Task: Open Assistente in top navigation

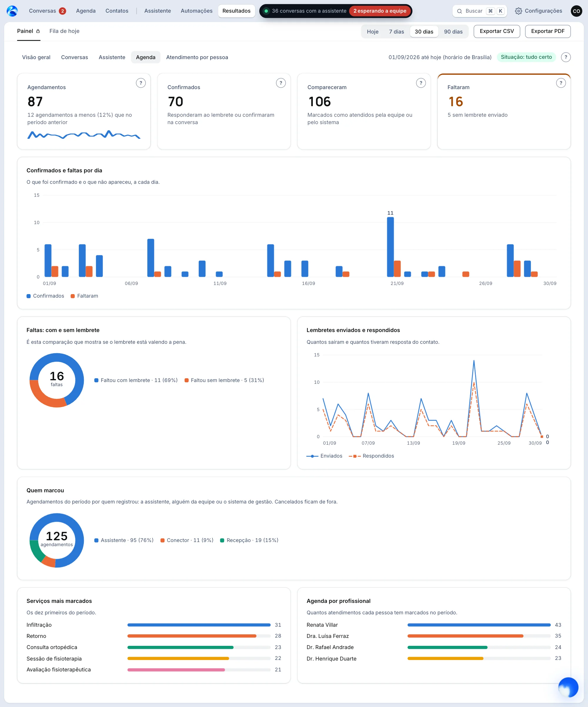Action: click(x=158, y=11)
